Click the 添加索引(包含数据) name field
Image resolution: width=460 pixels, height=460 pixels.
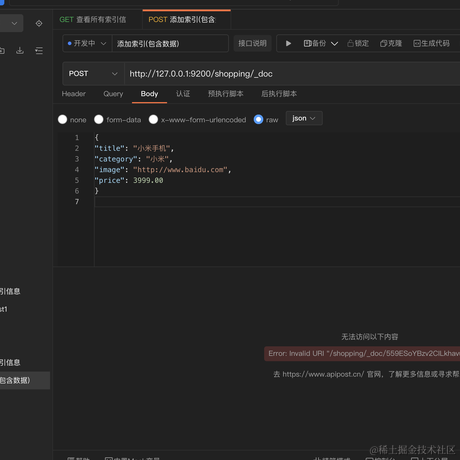tap(170, 43)
